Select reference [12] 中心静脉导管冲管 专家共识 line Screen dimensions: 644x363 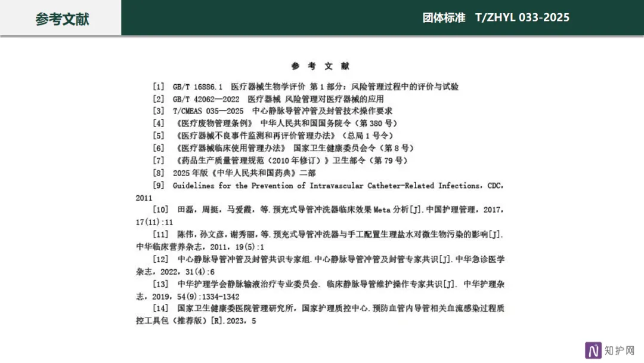(329, 259)
